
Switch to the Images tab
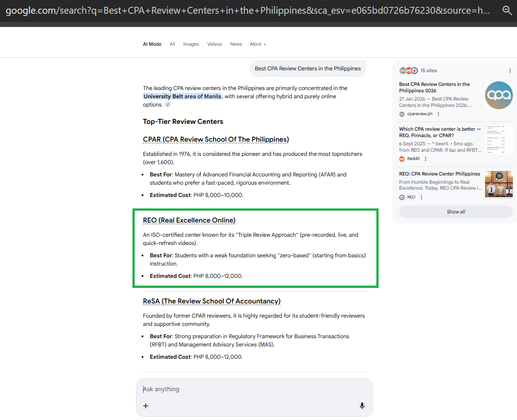[x=191, y=44]
